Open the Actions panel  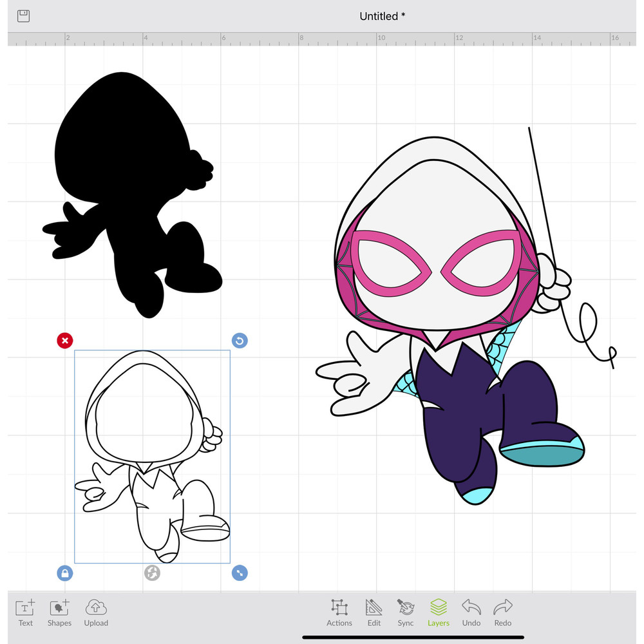point(339,612)
